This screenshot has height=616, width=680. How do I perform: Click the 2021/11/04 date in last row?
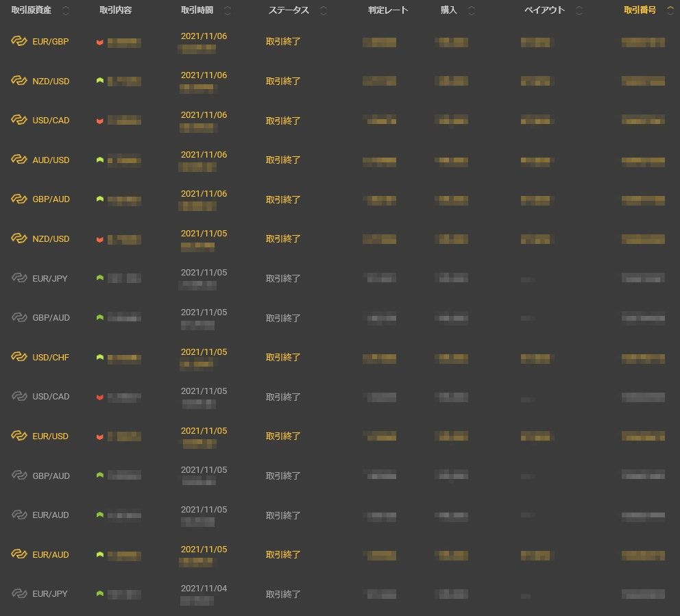point(204,589)
